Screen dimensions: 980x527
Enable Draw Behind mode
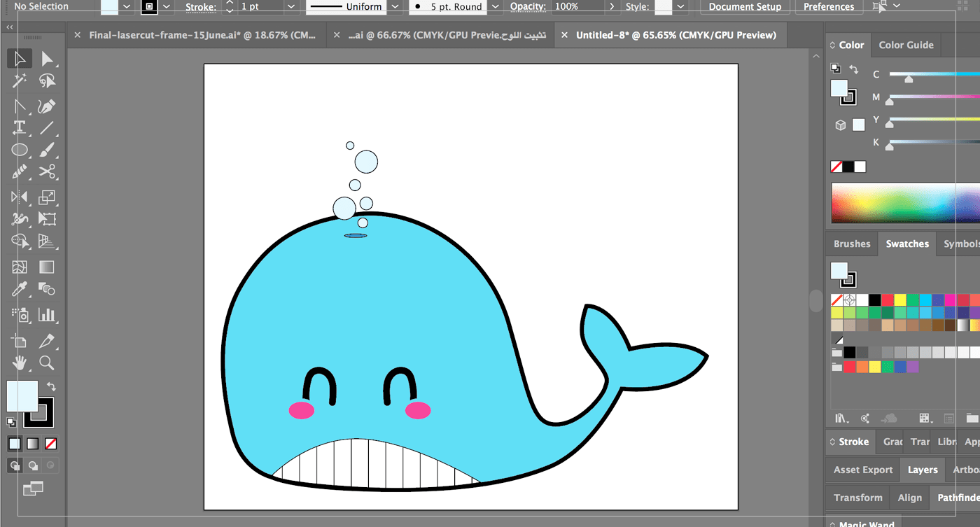tap(33, 465)
